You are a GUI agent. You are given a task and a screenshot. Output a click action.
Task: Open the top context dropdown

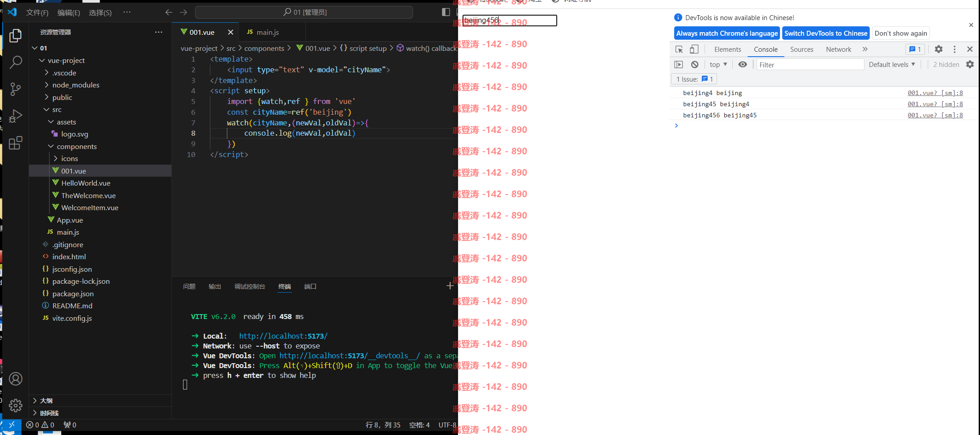718,65
